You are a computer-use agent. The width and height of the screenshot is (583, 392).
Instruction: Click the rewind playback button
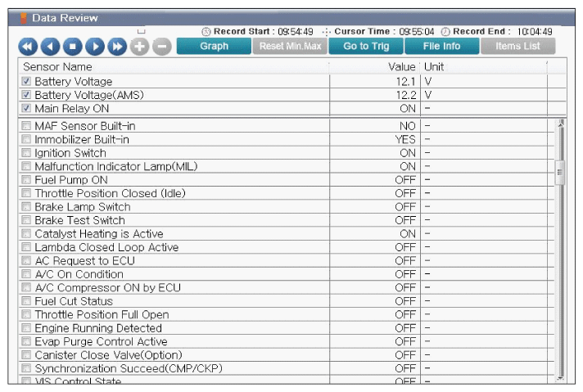[x=27, y=47]
